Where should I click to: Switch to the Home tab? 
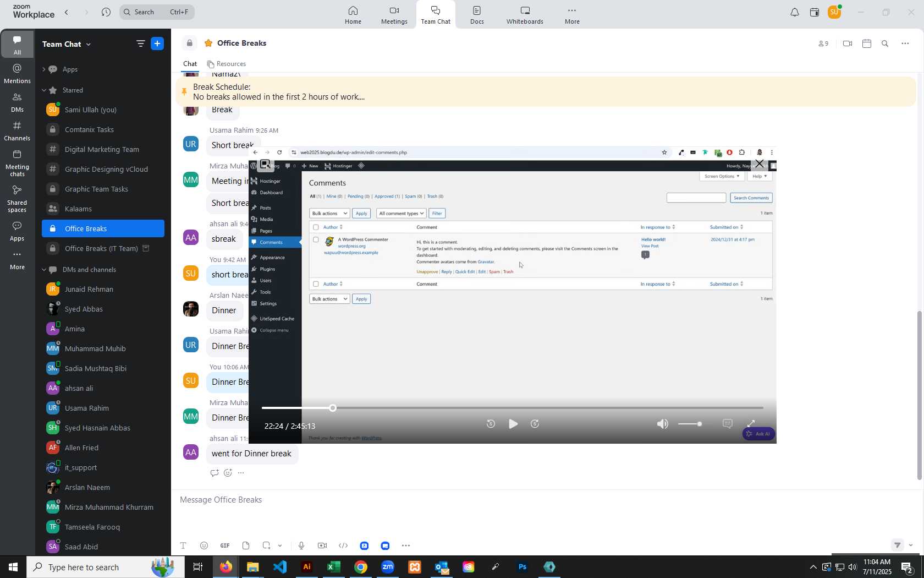353,15
